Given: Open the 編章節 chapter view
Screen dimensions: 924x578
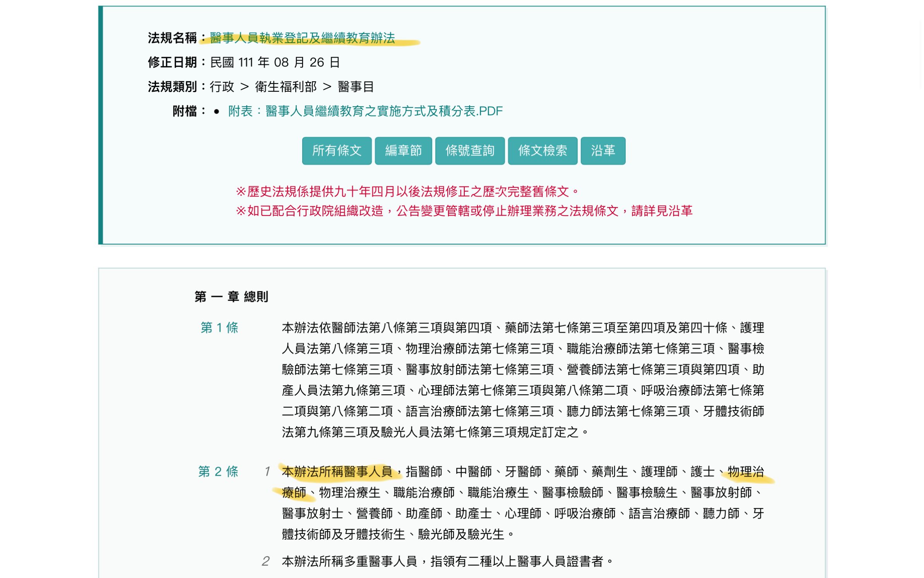Looking at the screenshot, I should pyautogui.click(x=403, y=150).
